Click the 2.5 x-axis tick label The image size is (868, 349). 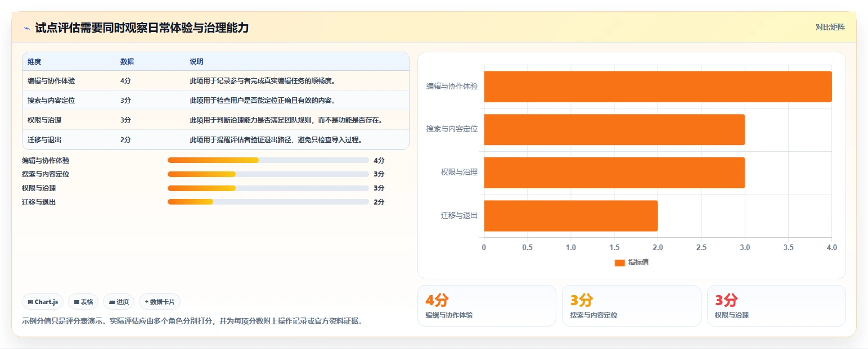(701, 247)
